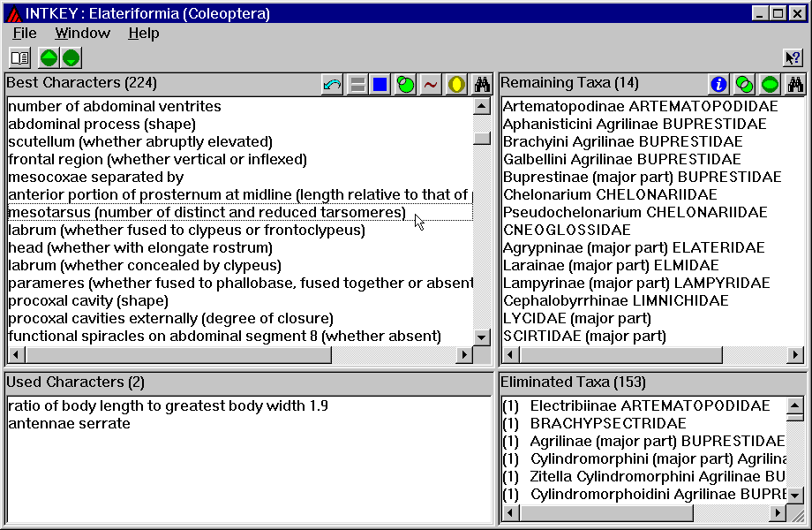This screenshot has width=812, height=530.
Task: Click binoculars find icon in Best Characters panel
Action: point(482,84)
